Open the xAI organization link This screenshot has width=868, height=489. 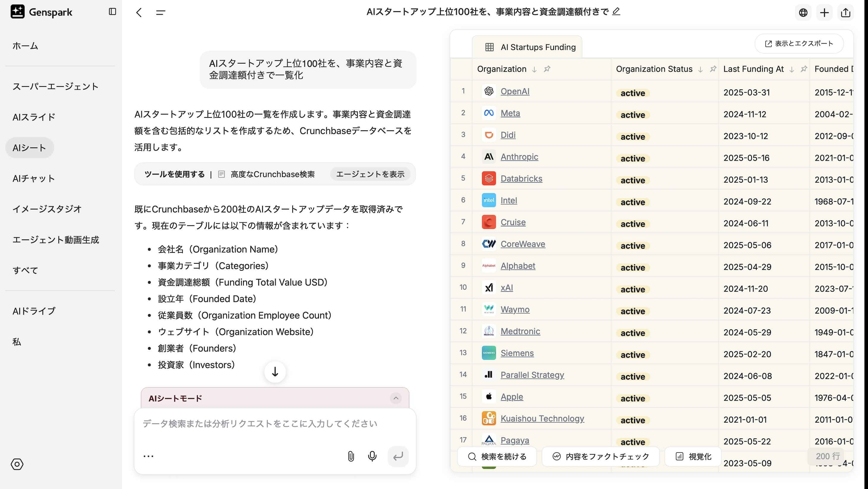coord(507,288)
